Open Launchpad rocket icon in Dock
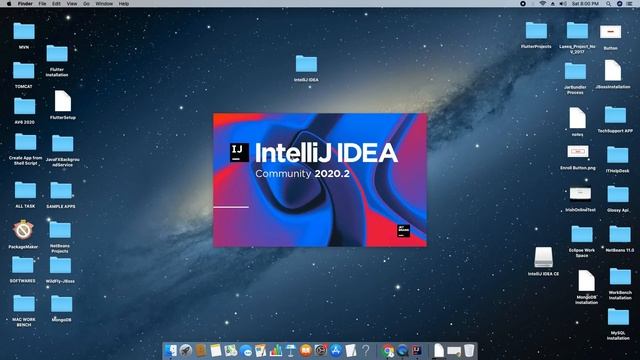 [x=186, y=351]
